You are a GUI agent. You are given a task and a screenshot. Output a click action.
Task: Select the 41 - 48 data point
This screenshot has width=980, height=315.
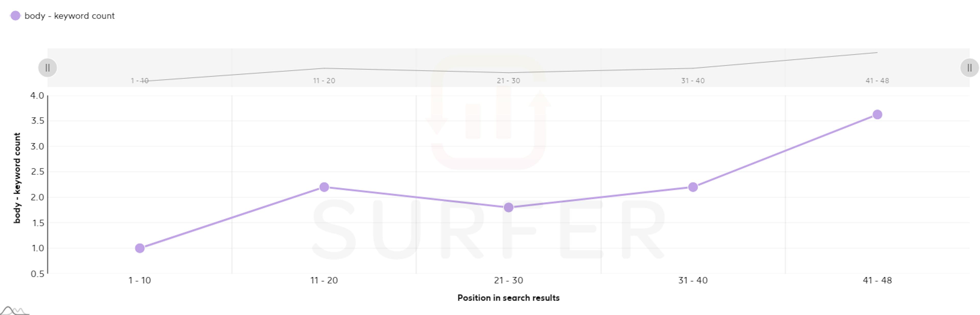pyautogui.click(x=877, y=115)
